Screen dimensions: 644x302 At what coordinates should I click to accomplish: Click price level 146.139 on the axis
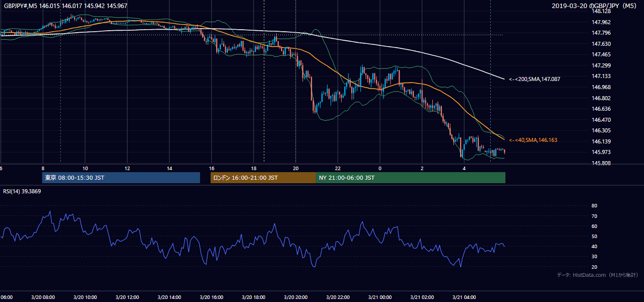click(601, 141)
